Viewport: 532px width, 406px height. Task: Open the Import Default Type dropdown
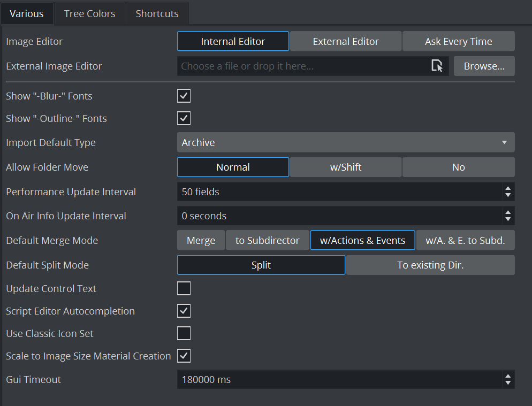coord(345,143)
